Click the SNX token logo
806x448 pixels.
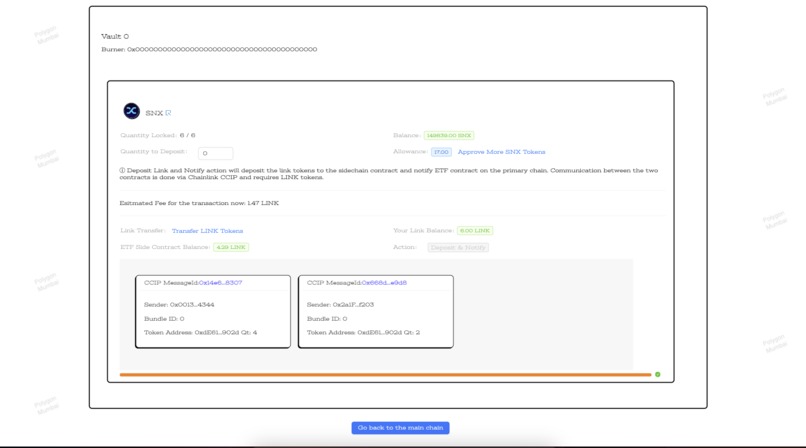pos(132,111)
